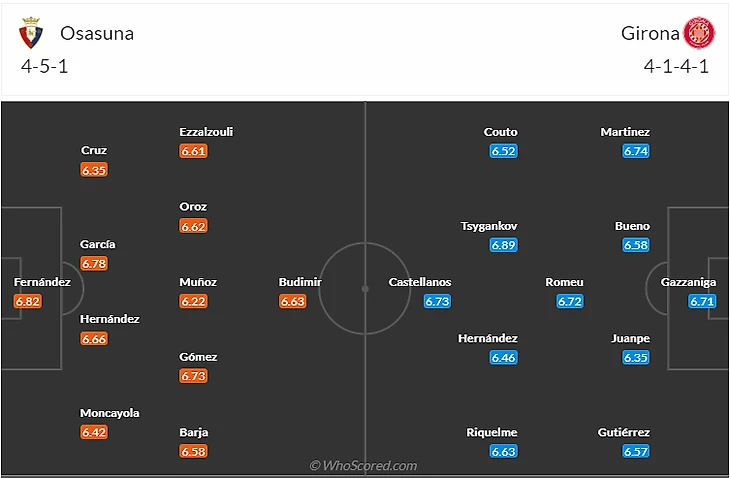Select Barja's 6.58 rating badge
This screenshot has height=478, width=730.
tap(194, 452)
